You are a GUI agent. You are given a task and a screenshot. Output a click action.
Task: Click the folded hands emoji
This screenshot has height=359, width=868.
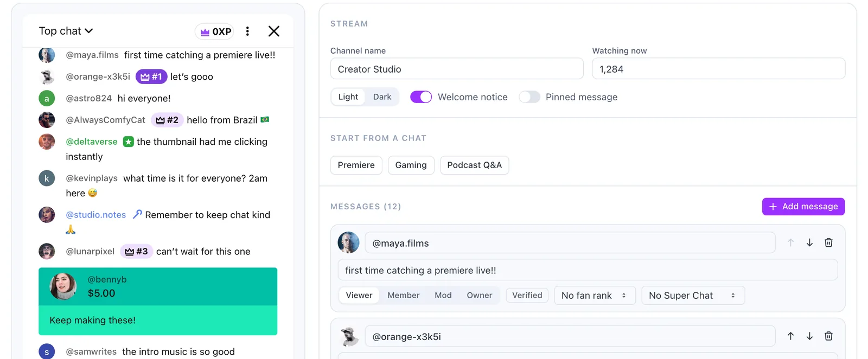click(x=71, y=229)
